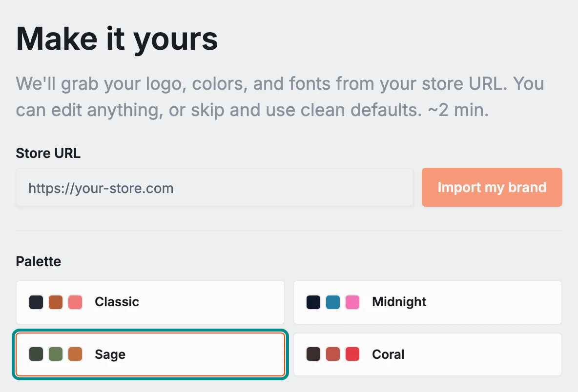This screenshot has height=392, width=578.
Task: Click the bright red swatch in Coral
Action: (352, 354)
